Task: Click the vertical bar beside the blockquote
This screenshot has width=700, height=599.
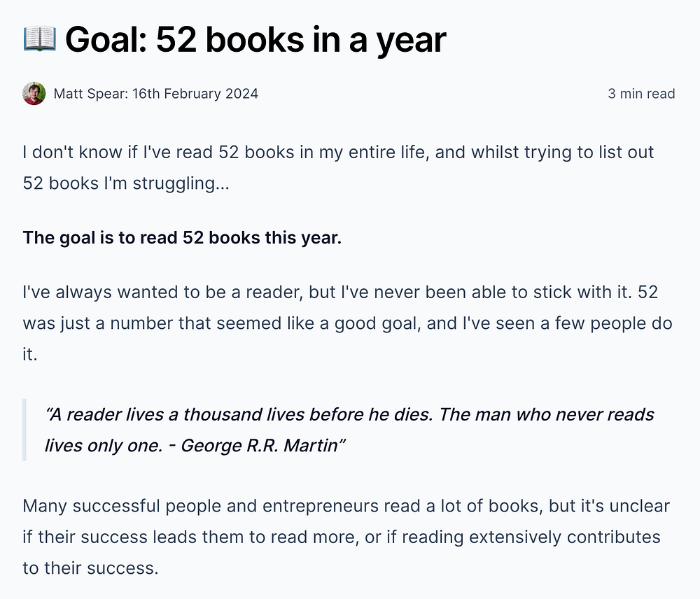Action: tap(24, 429)
